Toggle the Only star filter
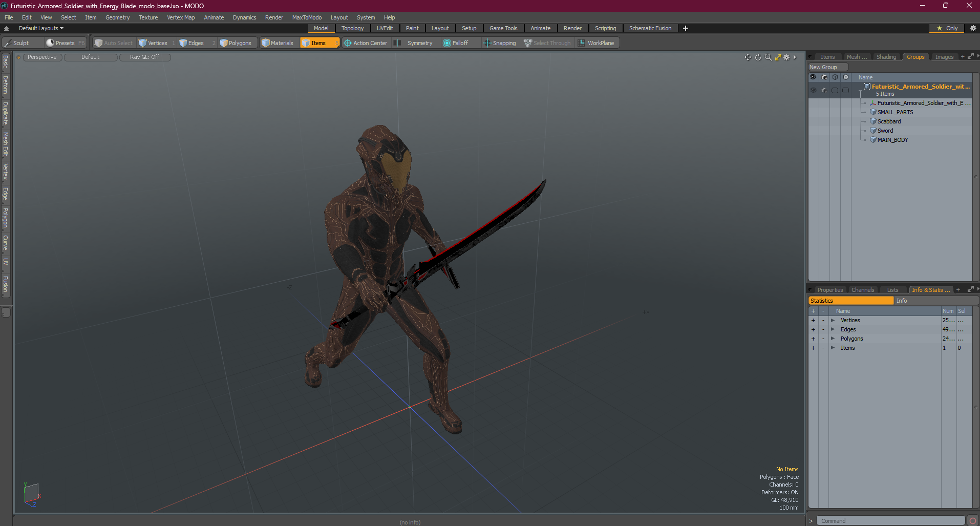The height and width of the screenshot is (526, 980). (x=947, y=28)
